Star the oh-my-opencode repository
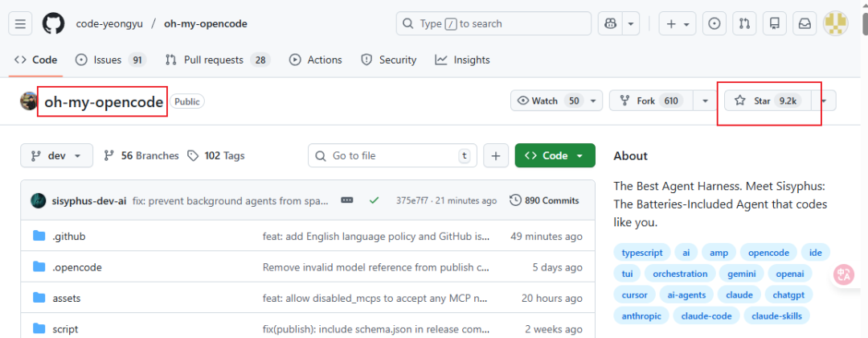 (x=762, y=101)
